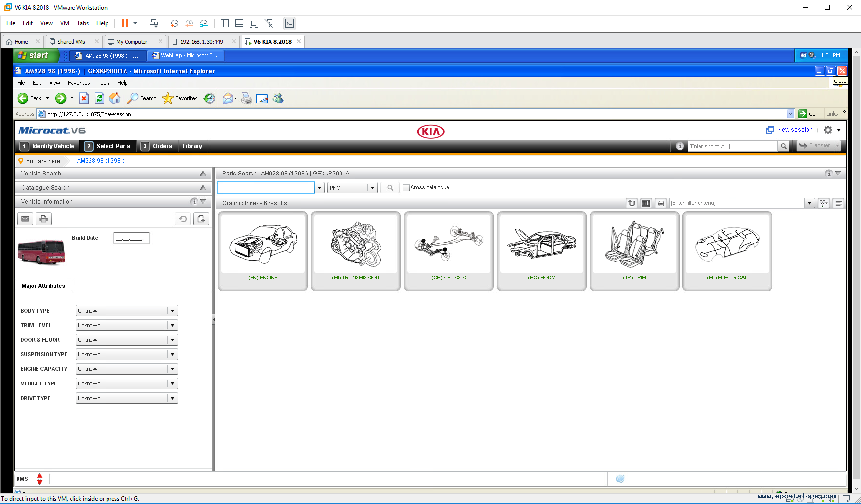Click the VMware pause virtual machine button
The height and width of the screenshot is (504, 861).
(125, 23)
